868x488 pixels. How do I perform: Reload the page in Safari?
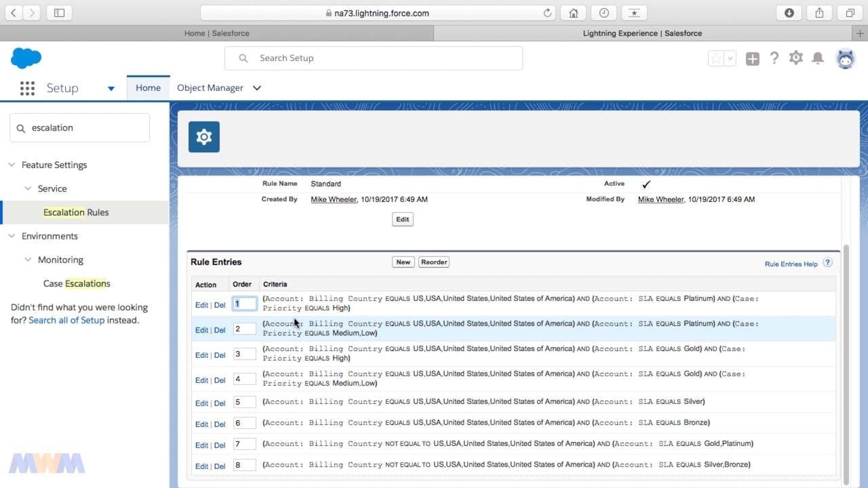point(547,13)
